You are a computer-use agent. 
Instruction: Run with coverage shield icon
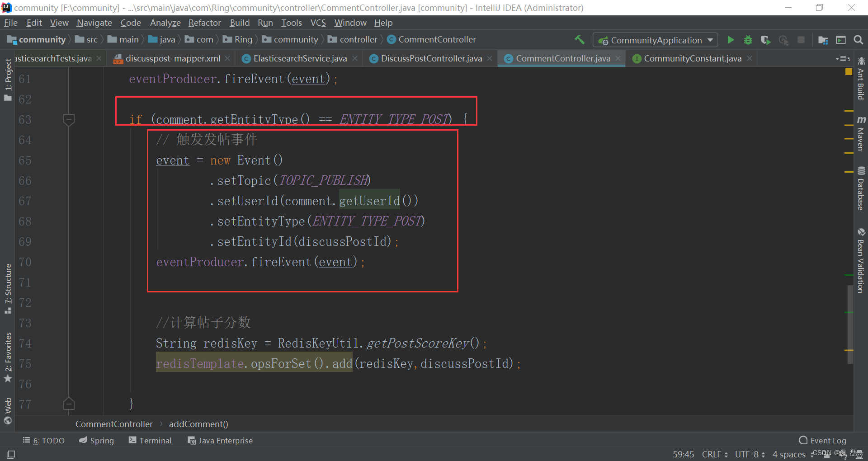tap(765, 40)
